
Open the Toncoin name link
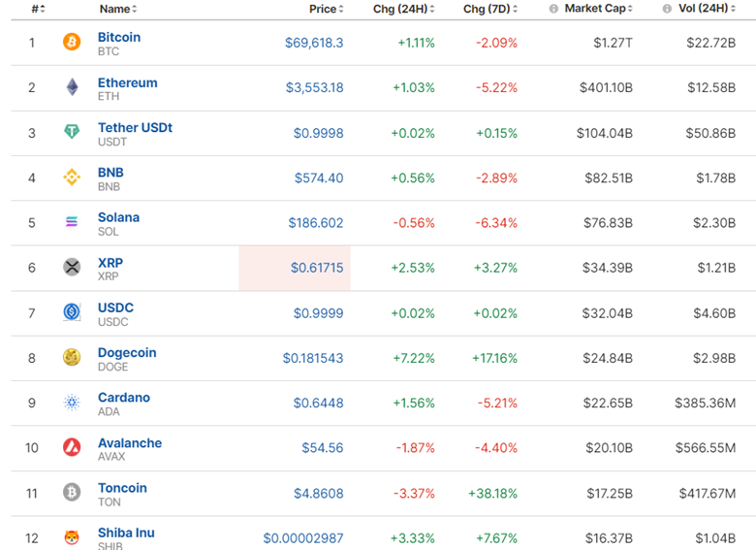pos(122,488)
